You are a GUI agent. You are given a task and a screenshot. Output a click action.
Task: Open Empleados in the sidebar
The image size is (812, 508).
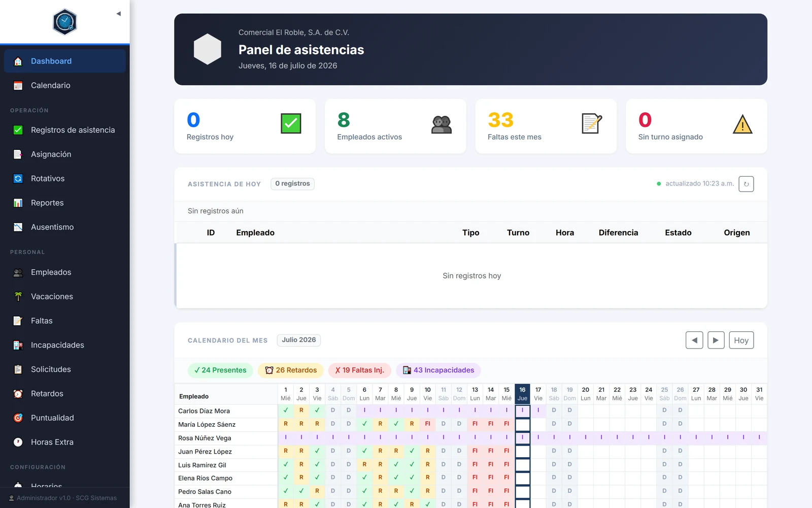[65, 272]
